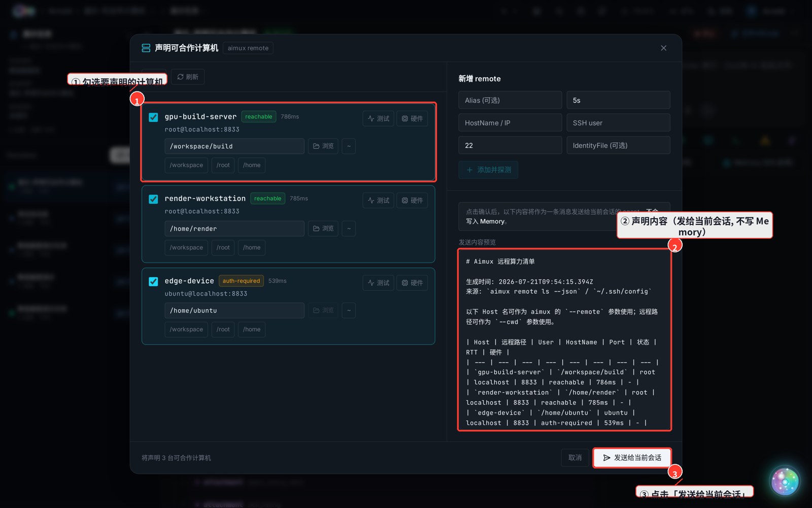Click the 786ms latency value
812x508 pixels.
click(x=290, y=117)
